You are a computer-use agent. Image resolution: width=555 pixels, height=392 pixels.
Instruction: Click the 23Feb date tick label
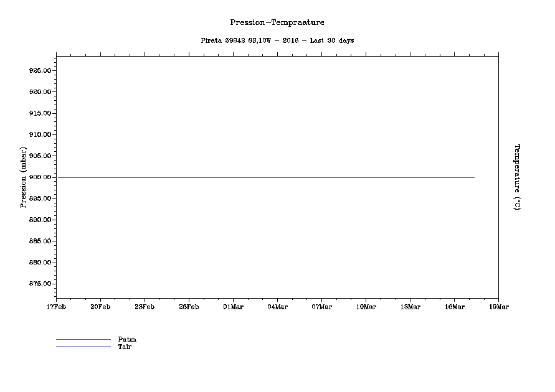point(145,307)
